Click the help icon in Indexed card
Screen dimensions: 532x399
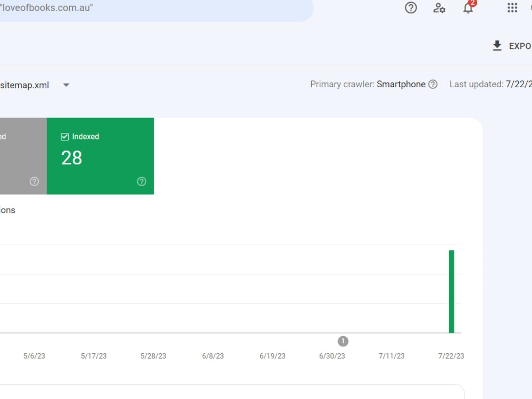pos(142,181)
